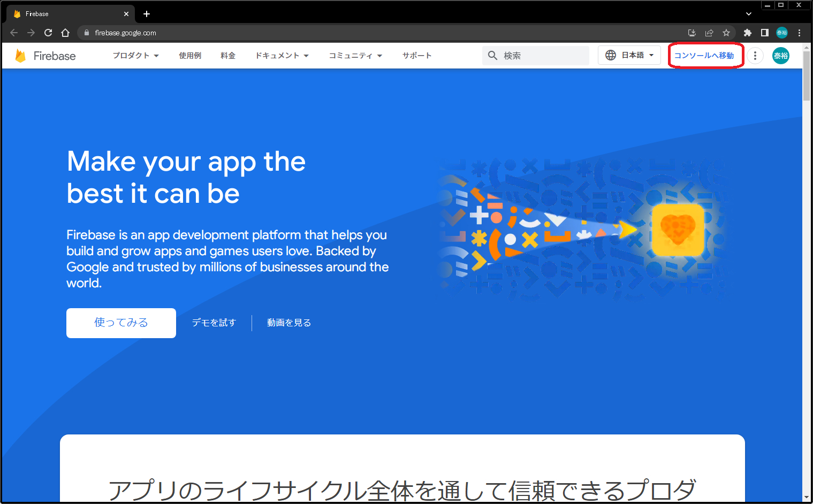Maximize the browser window
Screen dimensions: 813x504
pyautogui.click(x=781, y=5)
